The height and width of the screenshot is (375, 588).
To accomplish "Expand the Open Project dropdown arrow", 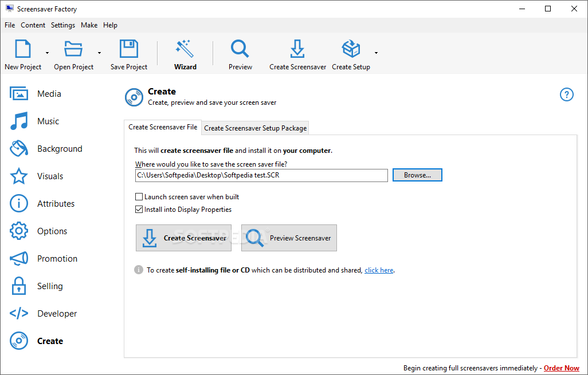I will (99, 53).
